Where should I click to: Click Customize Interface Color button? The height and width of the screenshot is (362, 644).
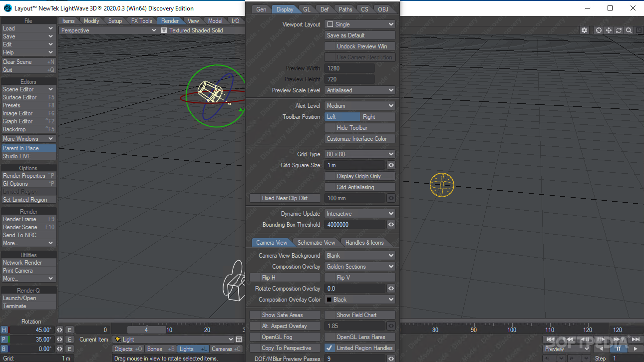(359, 139)
